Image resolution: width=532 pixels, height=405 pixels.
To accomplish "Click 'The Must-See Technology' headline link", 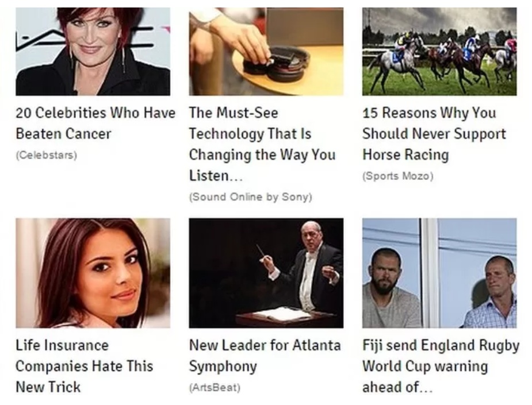I will (262, 144).
